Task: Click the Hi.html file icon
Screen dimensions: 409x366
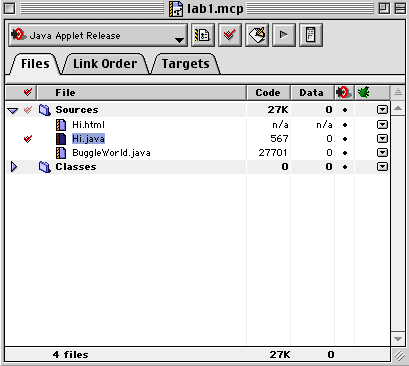Action: (61, 125)
